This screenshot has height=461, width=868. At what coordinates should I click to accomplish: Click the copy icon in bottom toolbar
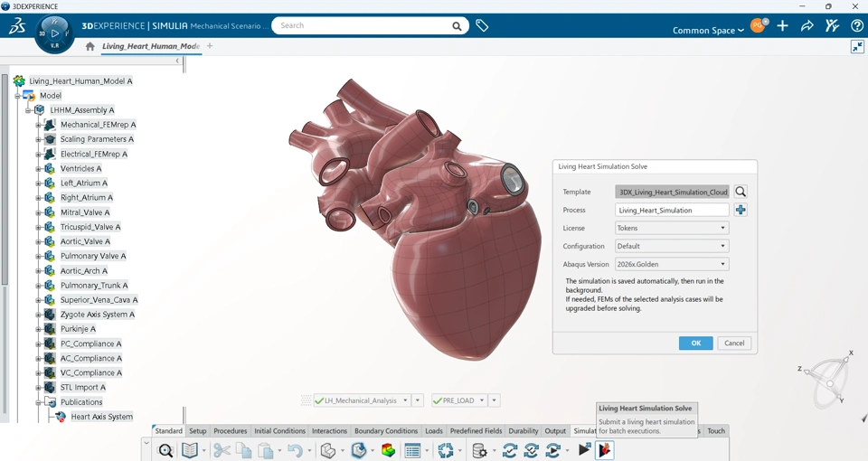(243, 450)
